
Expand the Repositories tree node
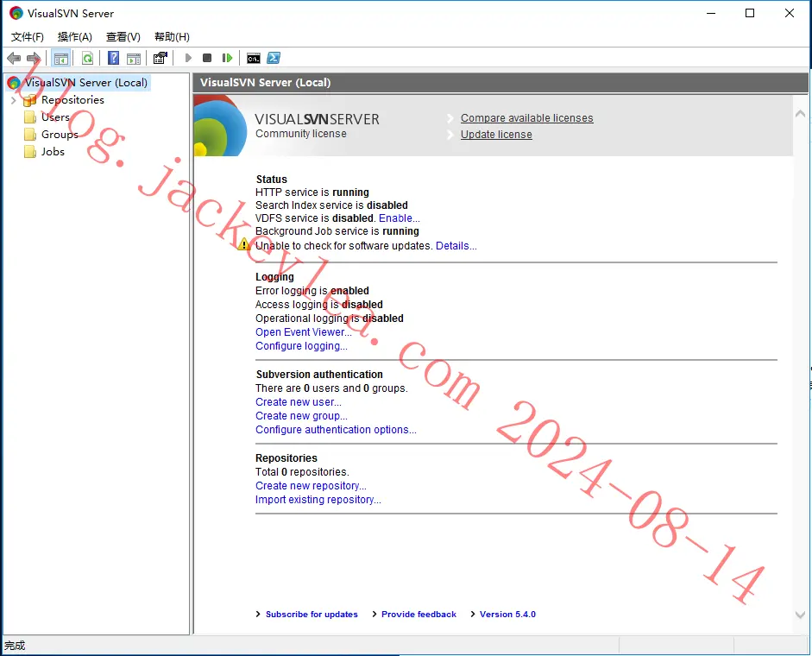point(14,100)
